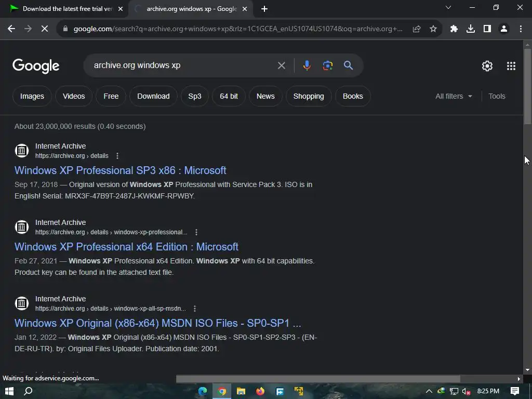The image size is (532, 399).
Task: Share this page from address bar
Action: pyautogui.click(x=417, y=29)
